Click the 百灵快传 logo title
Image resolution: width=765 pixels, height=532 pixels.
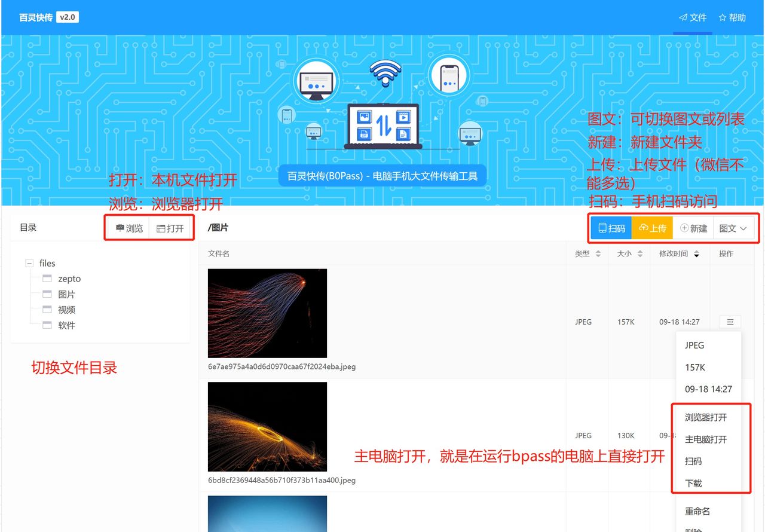point(36,17)
